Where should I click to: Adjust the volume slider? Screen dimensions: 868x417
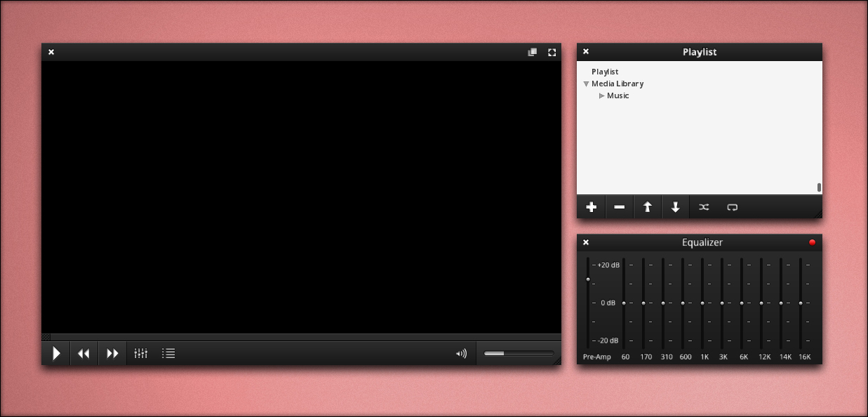519,353
